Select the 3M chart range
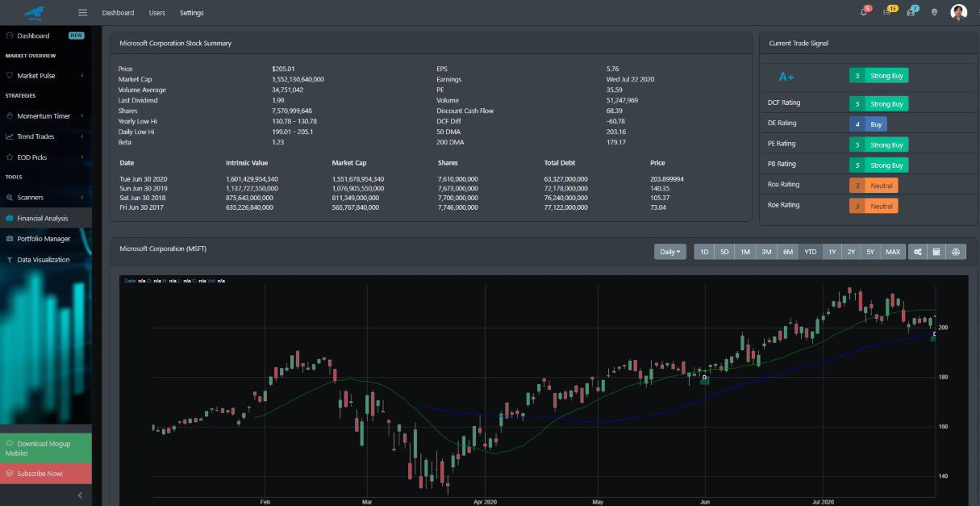This screenshot has height=506, width=980. (x=766, y=252)
